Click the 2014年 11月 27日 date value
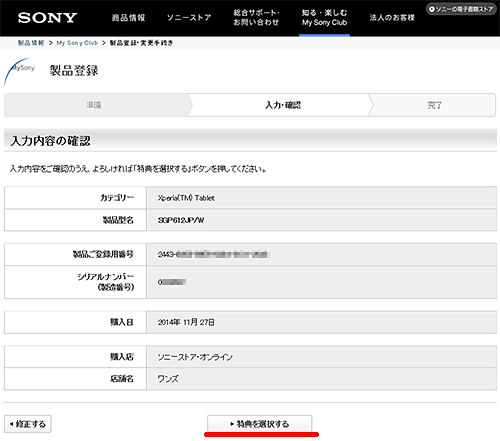The height and width of the screenshot is (441, 500). pos(186,322)
